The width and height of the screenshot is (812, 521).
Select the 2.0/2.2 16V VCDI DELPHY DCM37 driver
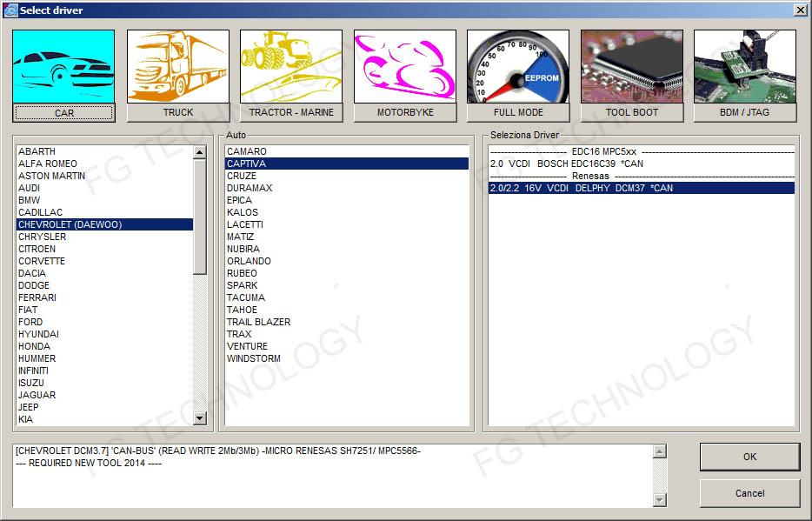[x=641, y=188]
